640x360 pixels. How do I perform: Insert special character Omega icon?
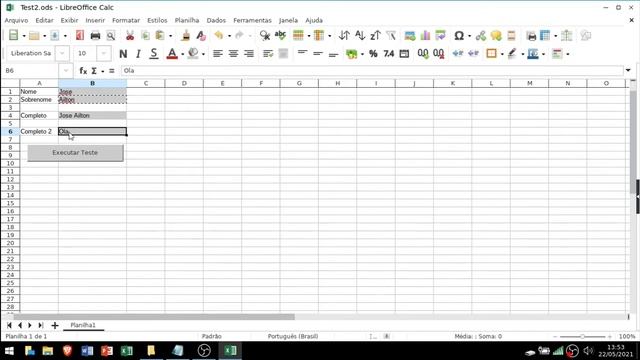[x=459, y=36]
